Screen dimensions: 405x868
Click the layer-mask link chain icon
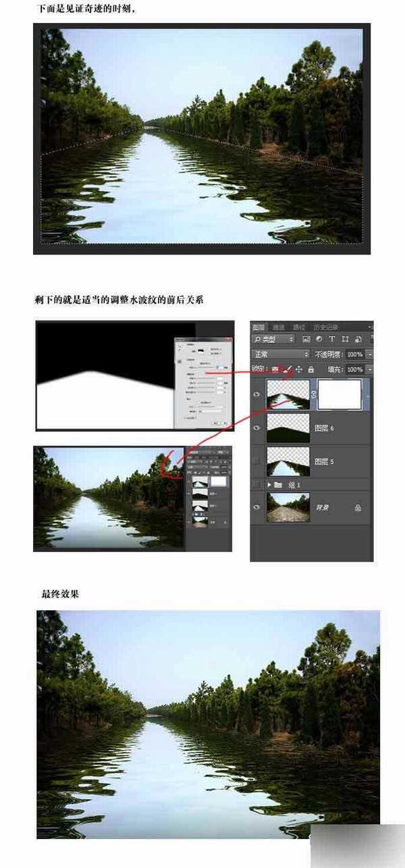(x=314, y=394)
